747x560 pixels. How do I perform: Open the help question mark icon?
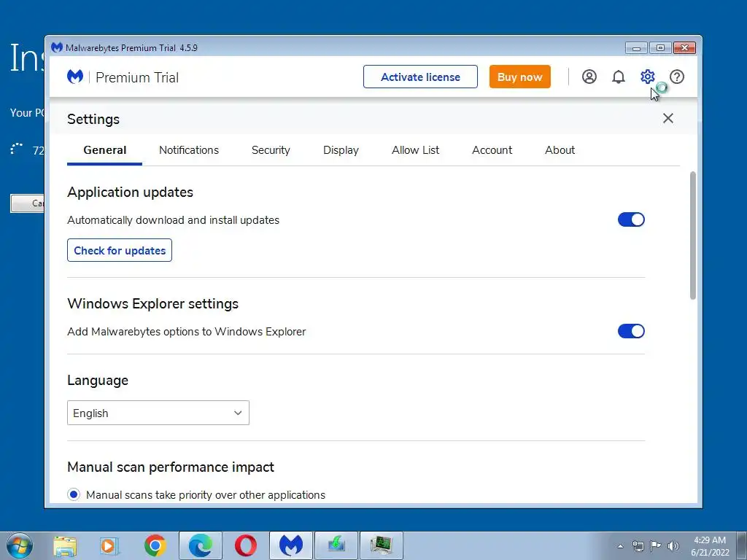[676, 77]
